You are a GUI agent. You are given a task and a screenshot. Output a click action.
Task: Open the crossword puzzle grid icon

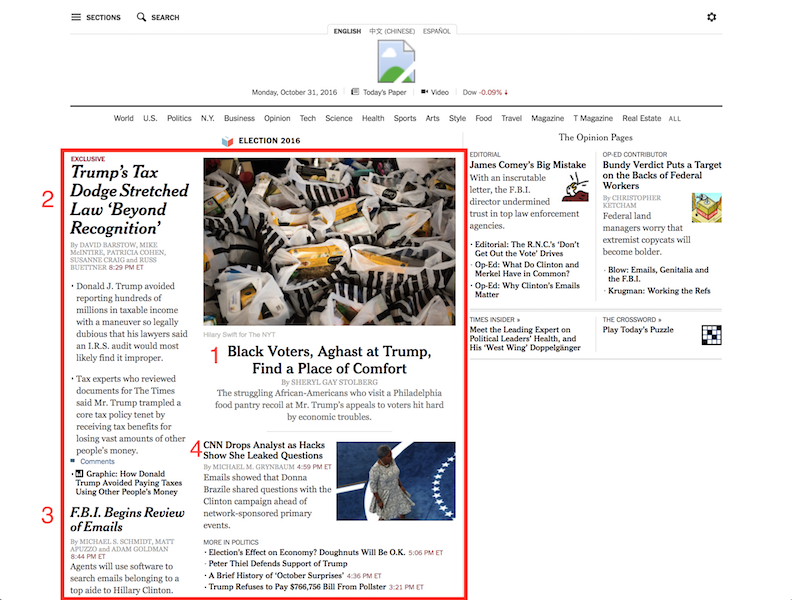coord(711,335)
